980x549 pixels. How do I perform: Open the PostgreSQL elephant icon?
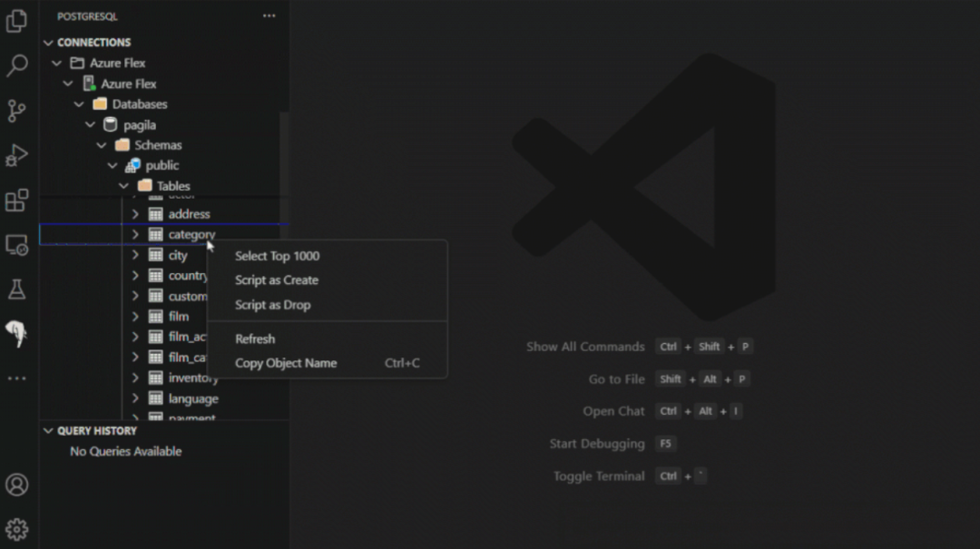17,333
